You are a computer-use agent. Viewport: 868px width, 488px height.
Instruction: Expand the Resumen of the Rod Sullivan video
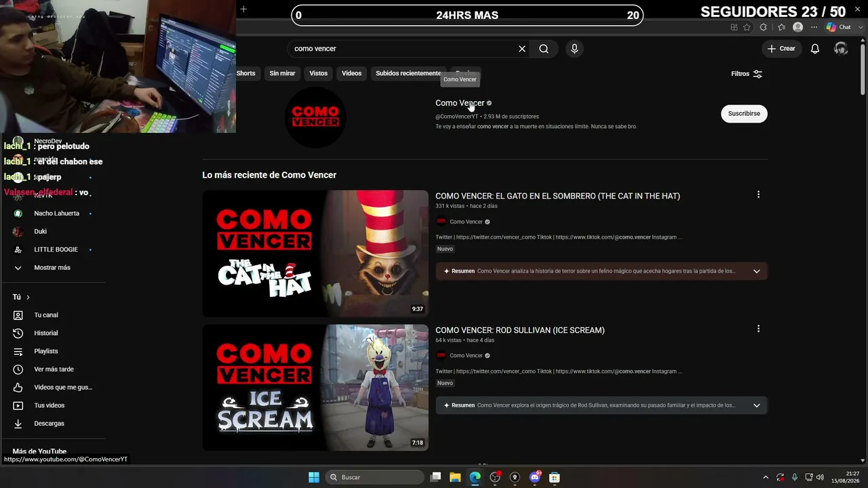click(x=757, y=405)
